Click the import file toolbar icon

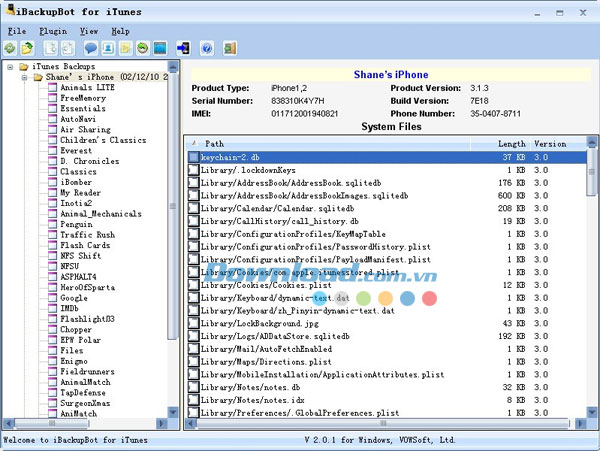[x=68, y=48]
